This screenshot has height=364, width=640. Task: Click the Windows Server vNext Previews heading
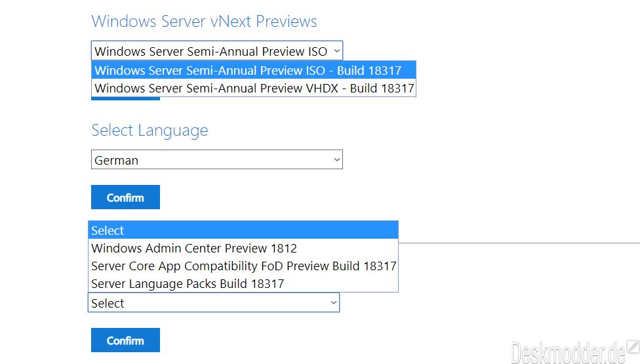point(204,21)
